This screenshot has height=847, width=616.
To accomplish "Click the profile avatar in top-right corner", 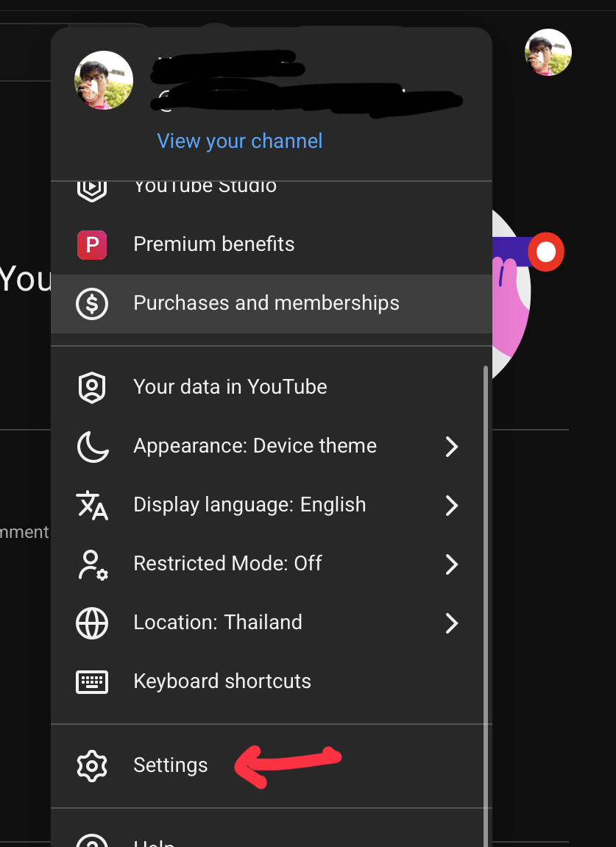I will point(548,52).
